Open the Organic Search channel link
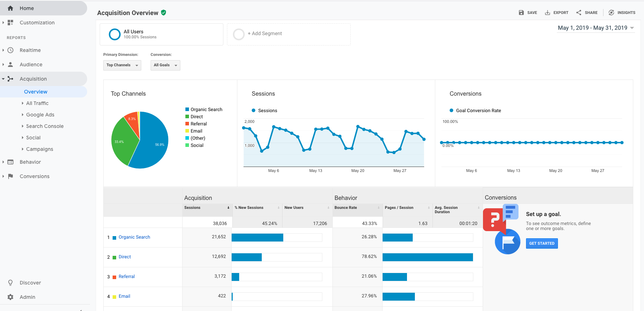644x311 pixels. (x=134, y=237)
